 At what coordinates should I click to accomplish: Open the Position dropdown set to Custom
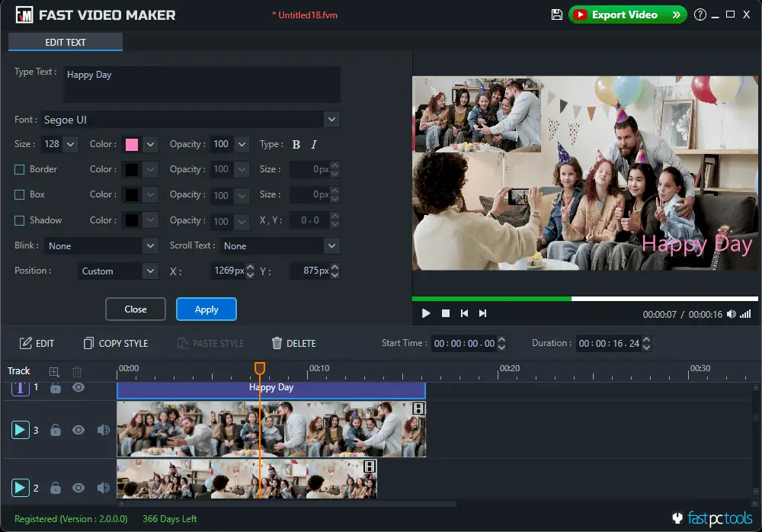click(x=117, y=271)
